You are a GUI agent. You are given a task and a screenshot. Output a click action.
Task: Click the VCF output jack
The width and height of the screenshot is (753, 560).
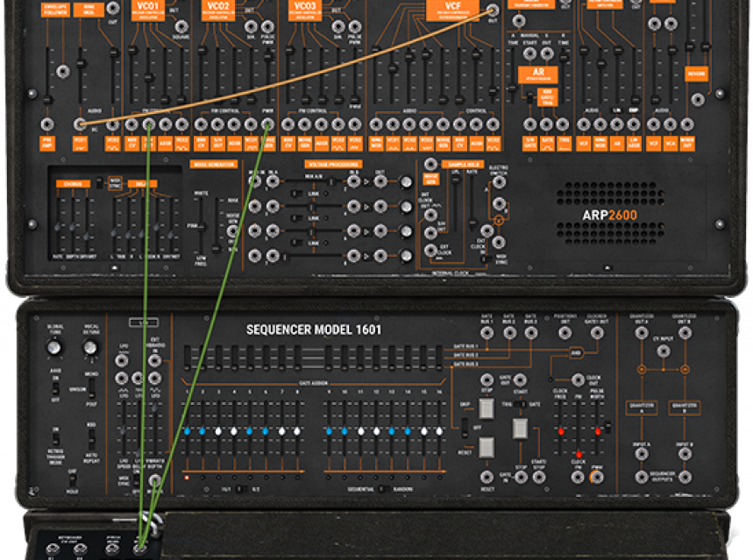click(x=493, y=11)
